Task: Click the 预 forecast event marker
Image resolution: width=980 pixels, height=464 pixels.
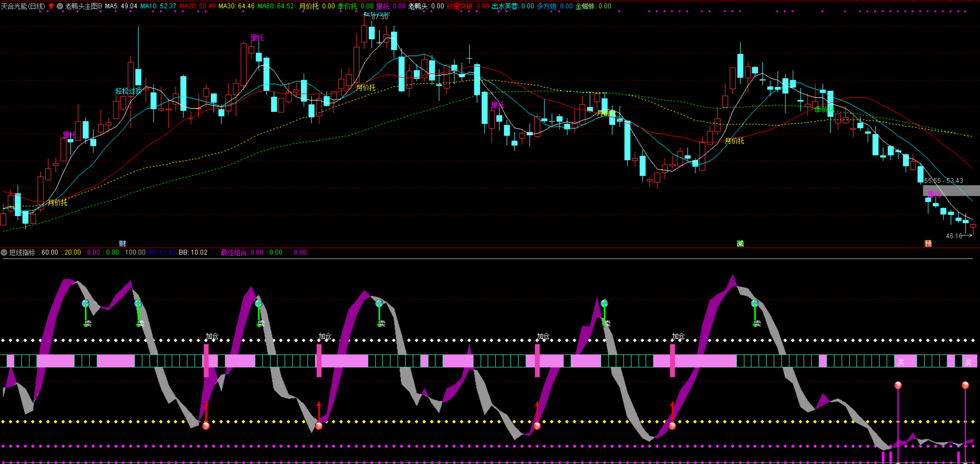Action: [x=928, y=243]
